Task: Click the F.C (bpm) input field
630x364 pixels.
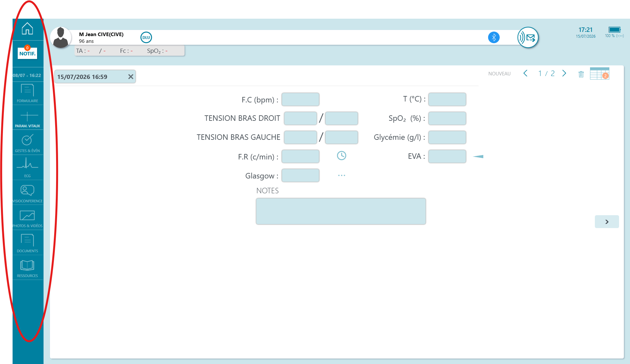Action: 300,99
